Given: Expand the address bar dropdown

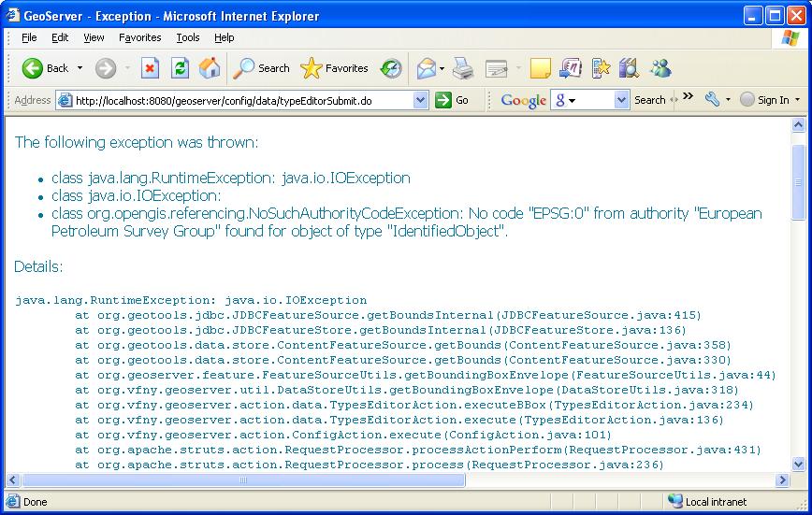Looking at the screenshot, I should (421, 100).
